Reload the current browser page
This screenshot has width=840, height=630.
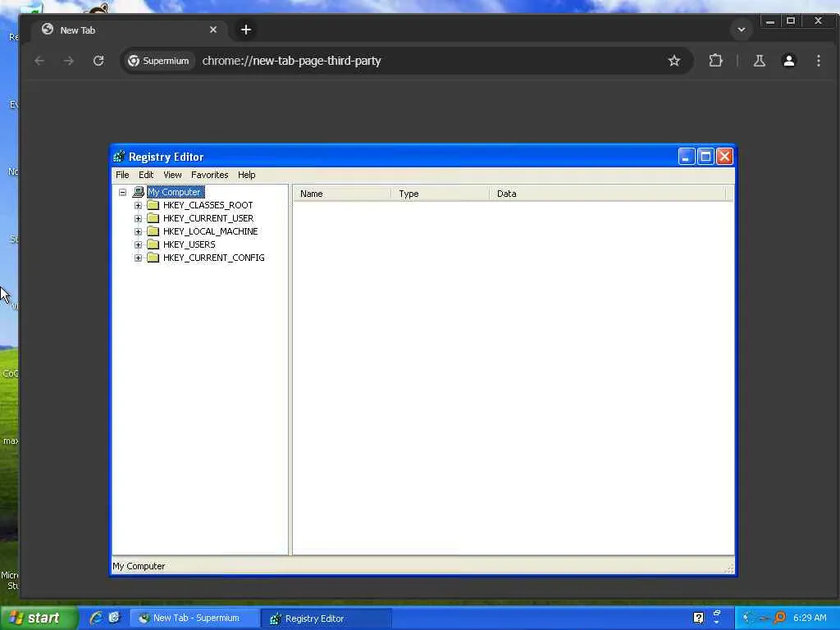point(98,61)
